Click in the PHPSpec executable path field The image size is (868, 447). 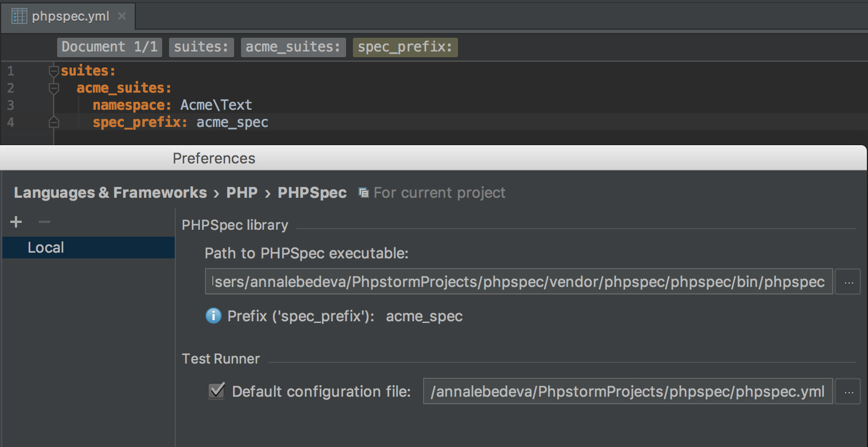point(518,282)
